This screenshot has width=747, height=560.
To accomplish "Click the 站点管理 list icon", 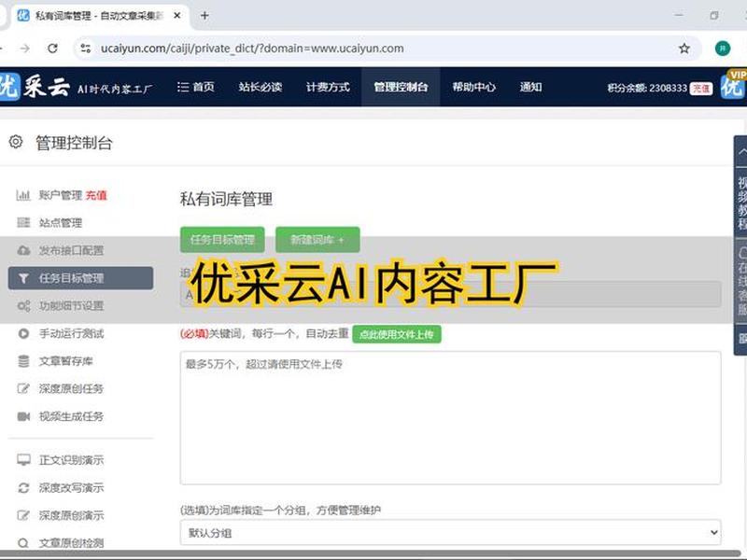I will (23, 223).
